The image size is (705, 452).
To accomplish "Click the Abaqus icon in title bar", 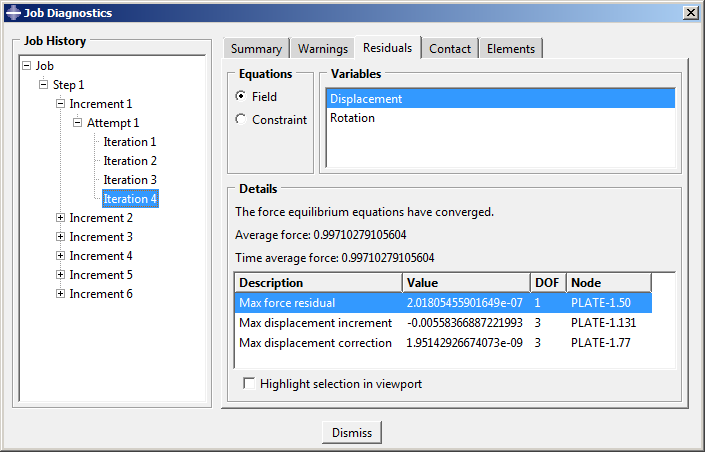I will point(12,12).
